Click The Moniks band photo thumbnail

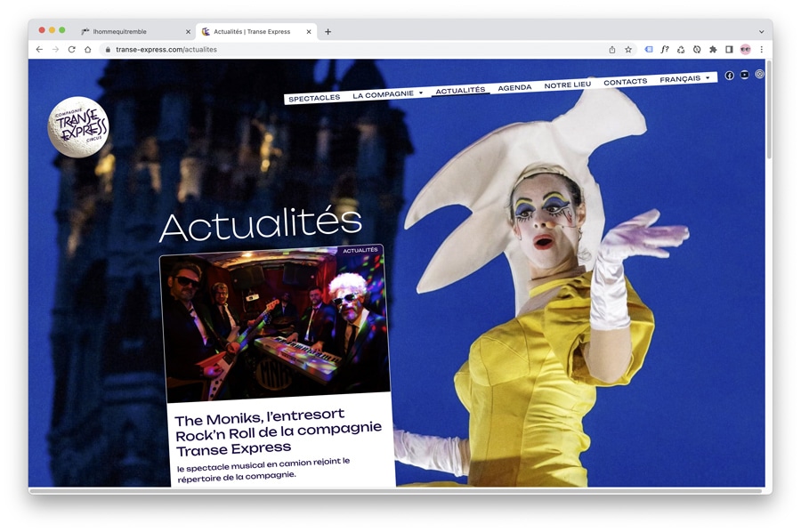click(276, 325)
